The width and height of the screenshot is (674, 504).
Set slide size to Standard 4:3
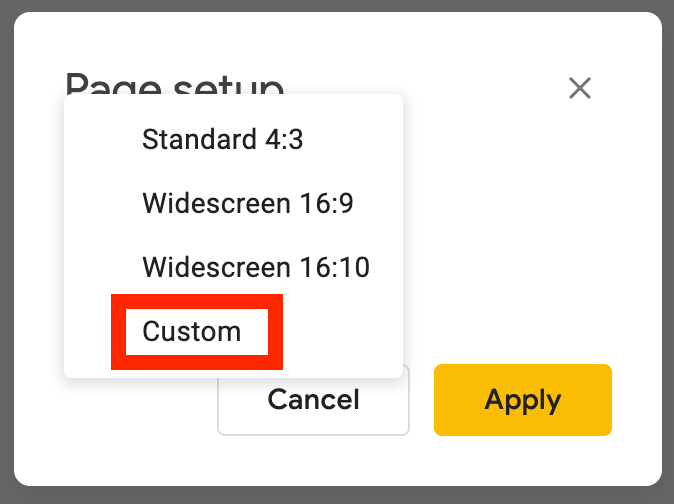point(222,139)
